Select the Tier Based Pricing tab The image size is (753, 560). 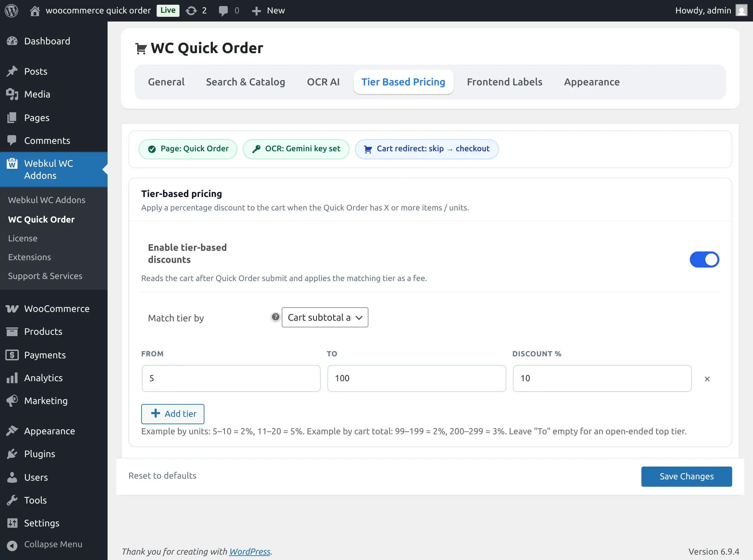403,82
